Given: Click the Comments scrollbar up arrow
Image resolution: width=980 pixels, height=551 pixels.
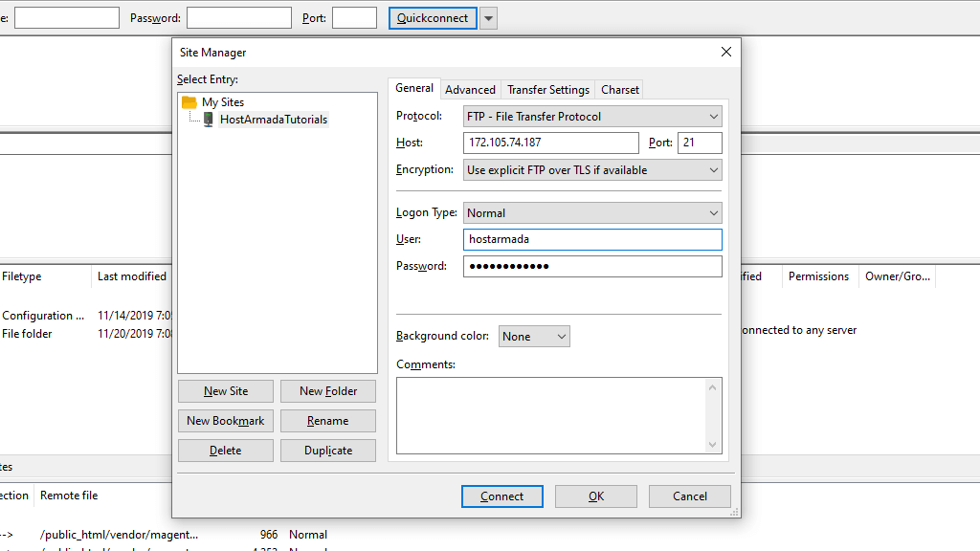Looking at the screenshot, I should click(712, 388).
